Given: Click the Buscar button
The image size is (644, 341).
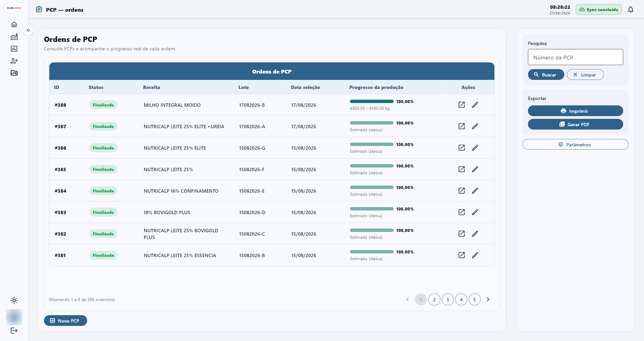Looking at the screenshot, I should [546, 75].
